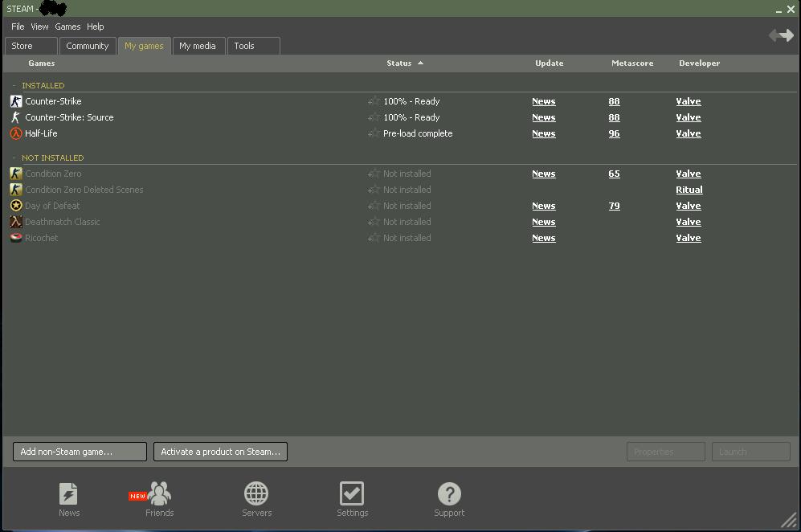
Task: Sort by the Metascore column header
Action: (x=632, y=63)
